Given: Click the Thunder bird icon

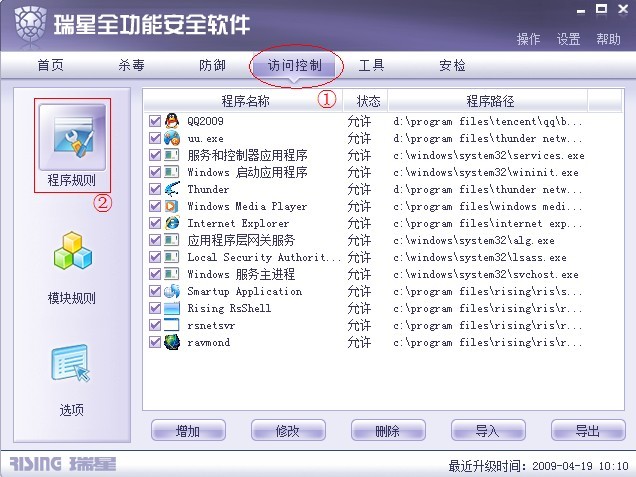Looking at the screenshot, I should pos(172,189).
